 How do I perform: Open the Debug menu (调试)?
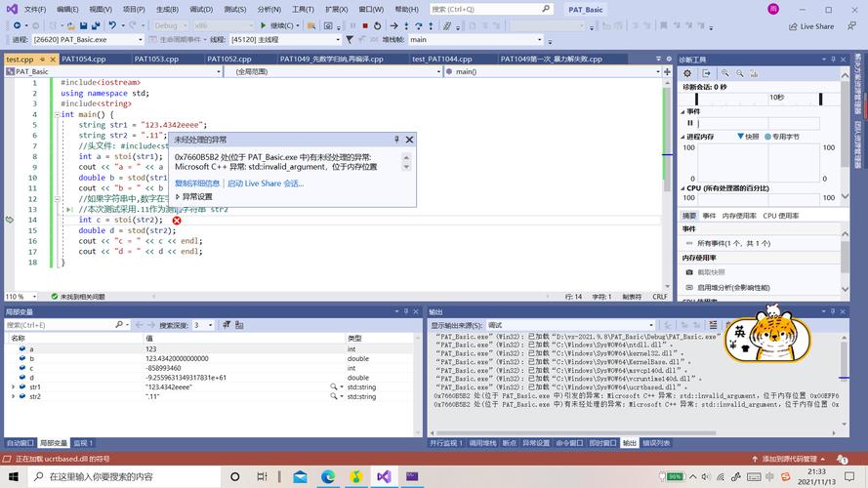[x=203, y=9]
